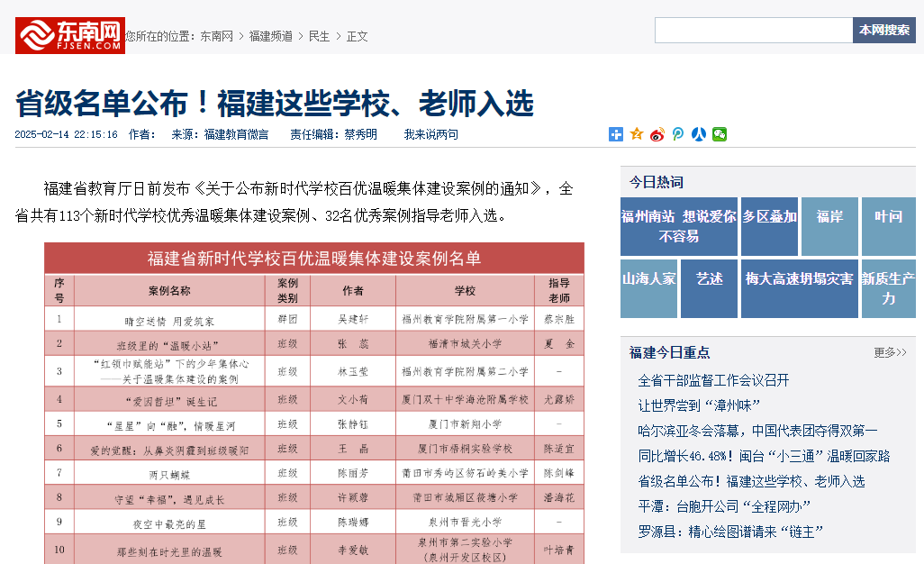Share article via Sina Weibo icon
This screenshot has width=924, height=564.
(657, 134)
